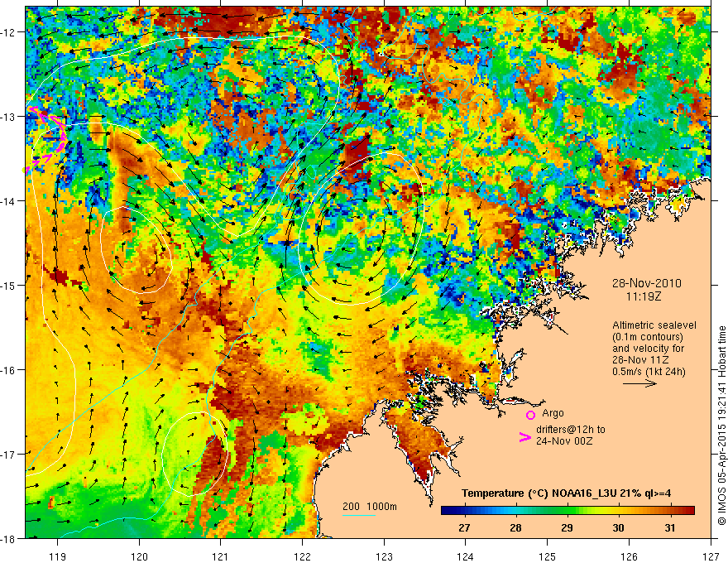Click the 30 label on temperature scale
728x563 pixels.
618,527
